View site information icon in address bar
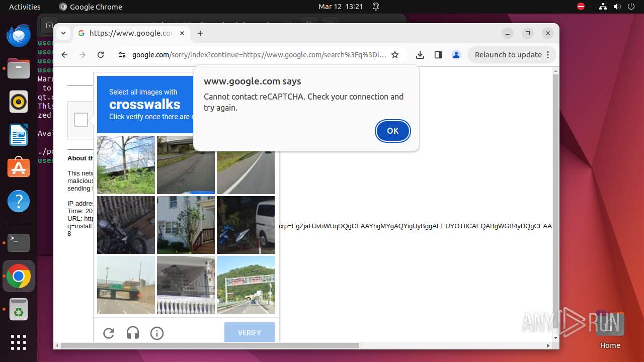644x362 pixels. coord(122,55)
